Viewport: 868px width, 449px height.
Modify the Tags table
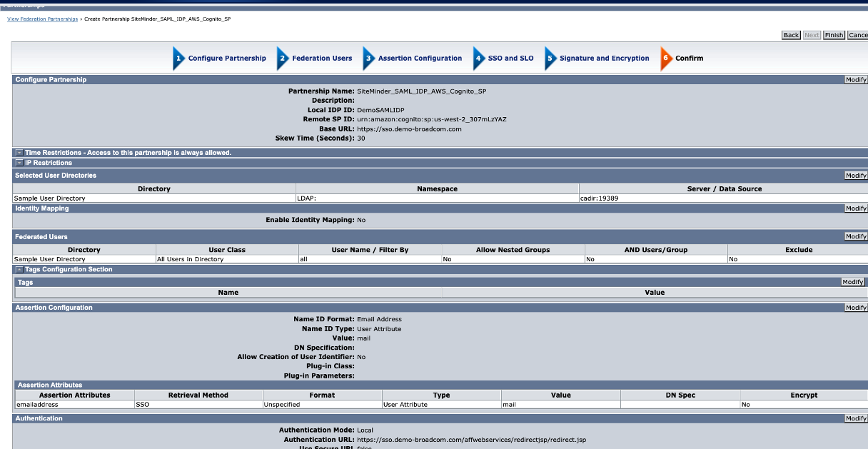853,282
